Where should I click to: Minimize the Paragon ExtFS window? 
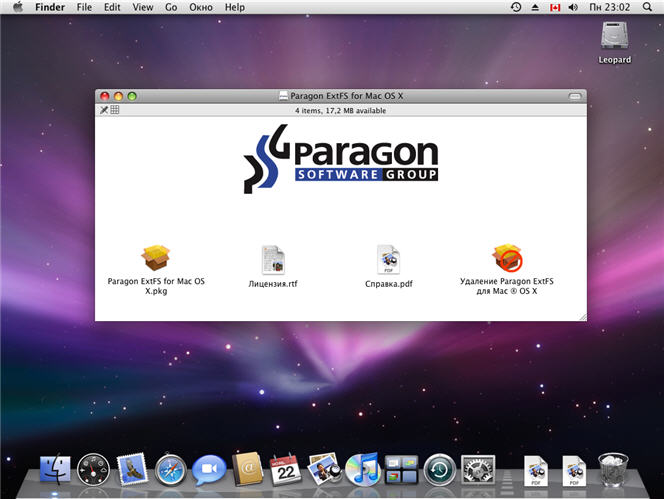coord(118,96)
